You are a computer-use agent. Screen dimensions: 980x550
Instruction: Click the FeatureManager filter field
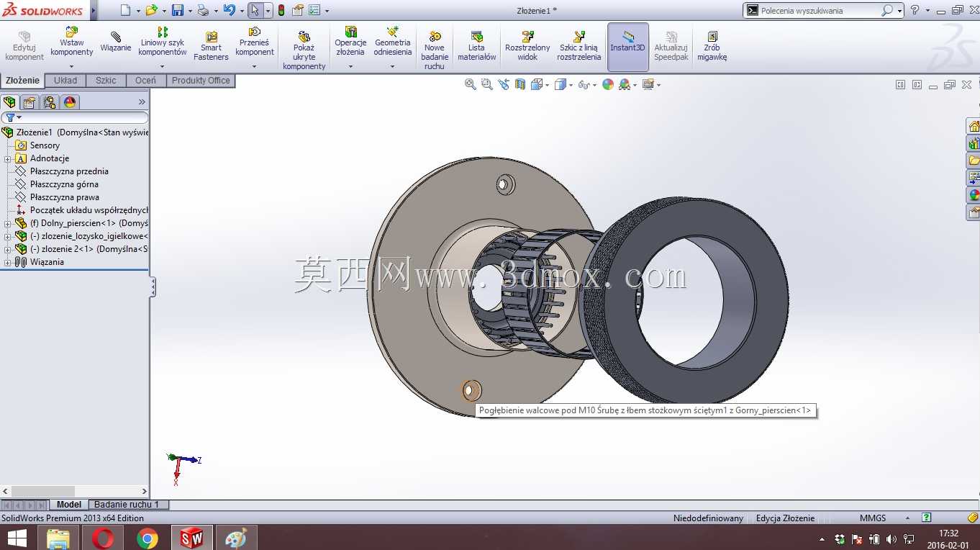tap(75, 117)
